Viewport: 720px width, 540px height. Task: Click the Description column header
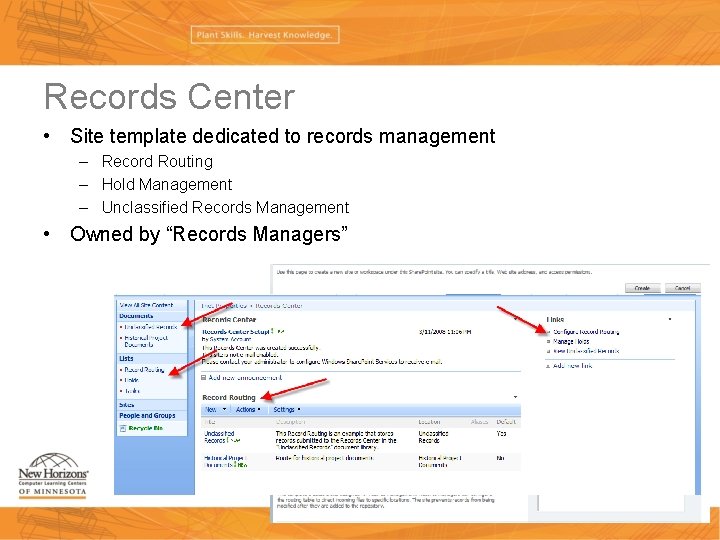point(290,422)
